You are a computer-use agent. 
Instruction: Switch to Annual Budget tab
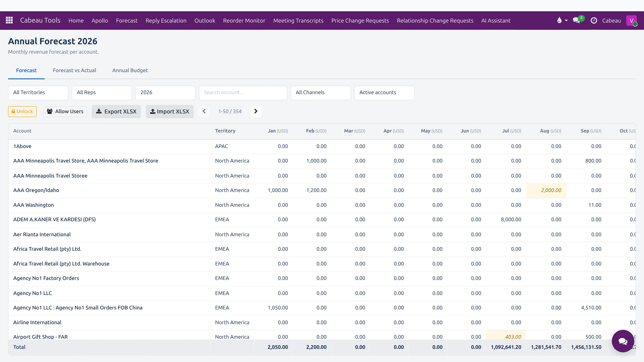tap(130, 70)
